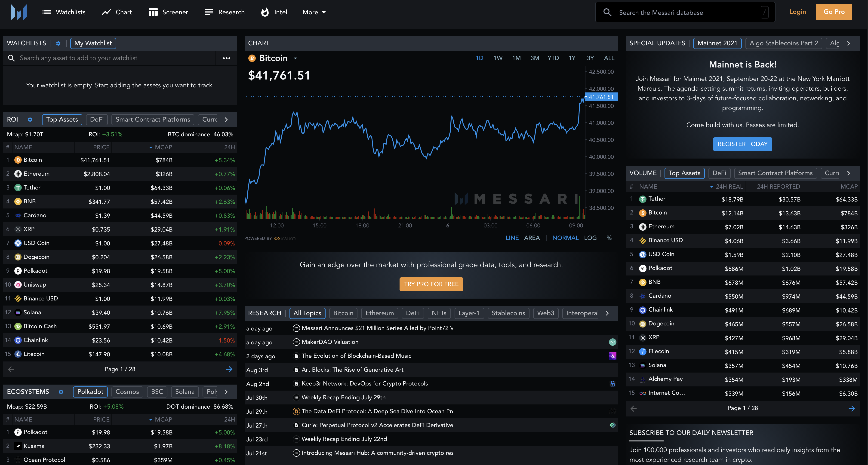Open Watchlists settings gear
The height and width of the screenshot is (465, 868).
pos(58,43)
